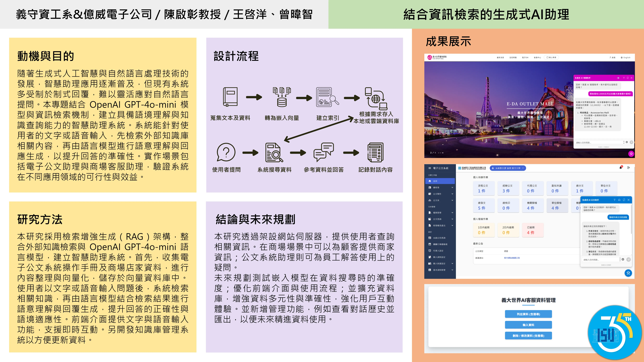Click 列出資料 (含搜尋) button
Viewport: 644px width, 362px height.
(528, 314)
